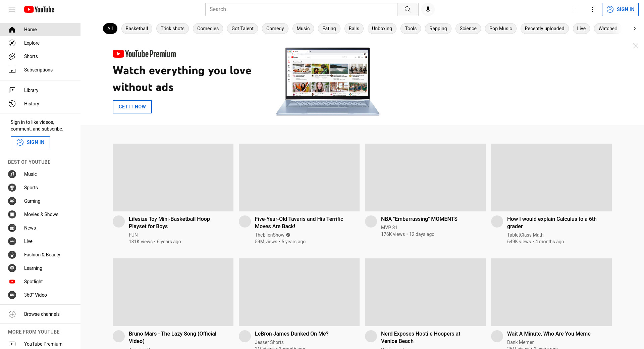
Task: Click the YouTube logo in header
Action: coord(39,9)
